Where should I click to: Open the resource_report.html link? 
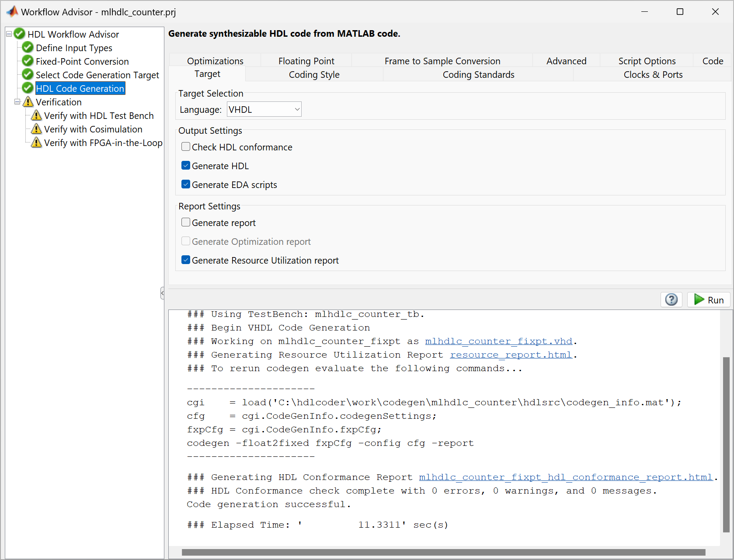coord(511,355)
